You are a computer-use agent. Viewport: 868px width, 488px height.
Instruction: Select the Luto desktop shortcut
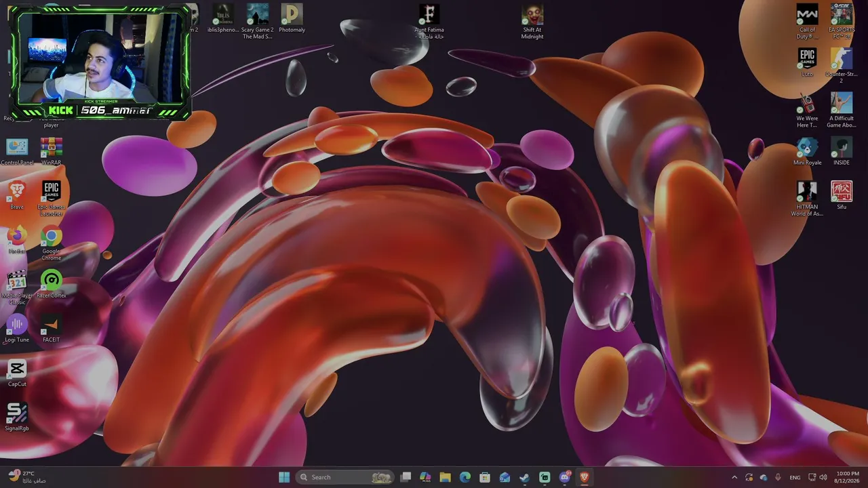[x=807, y=62]
